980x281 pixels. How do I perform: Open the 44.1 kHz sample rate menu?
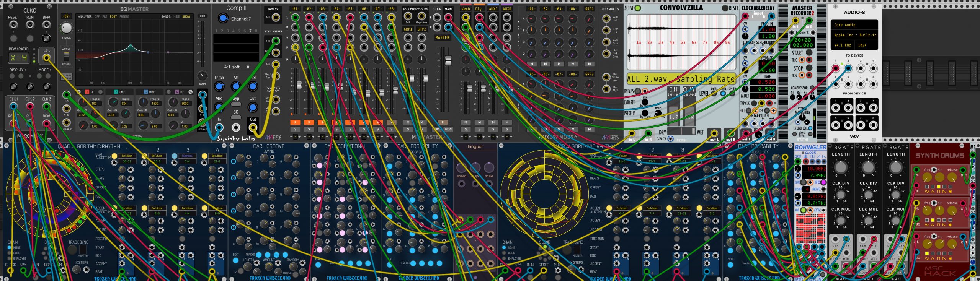point(843,45)
